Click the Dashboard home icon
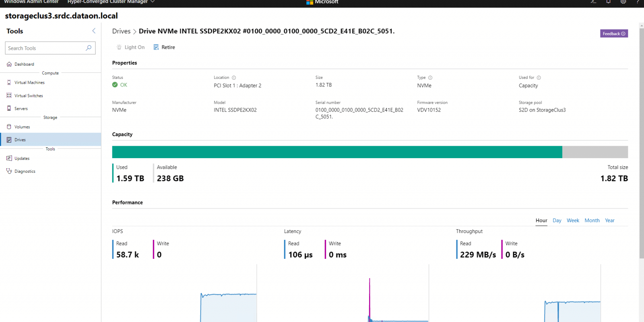 pyautogui.click(x=9, y=64)
